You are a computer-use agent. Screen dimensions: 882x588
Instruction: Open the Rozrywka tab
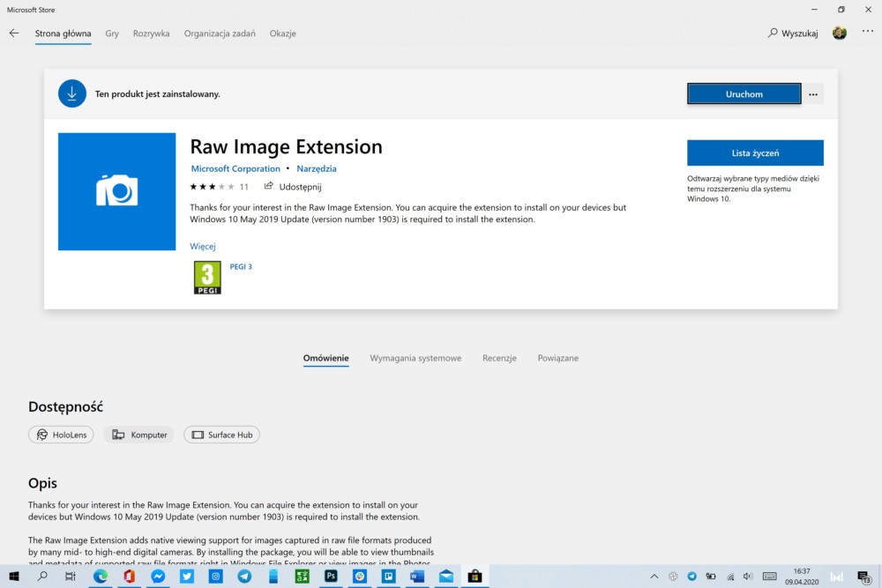pos(152,33)
